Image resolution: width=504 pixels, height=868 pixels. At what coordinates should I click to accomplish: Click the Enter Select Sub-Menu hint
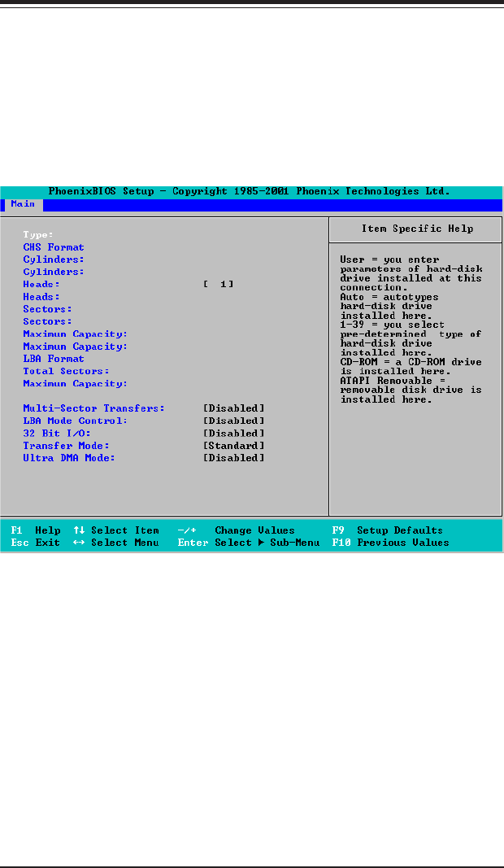[x=249, y=543]
